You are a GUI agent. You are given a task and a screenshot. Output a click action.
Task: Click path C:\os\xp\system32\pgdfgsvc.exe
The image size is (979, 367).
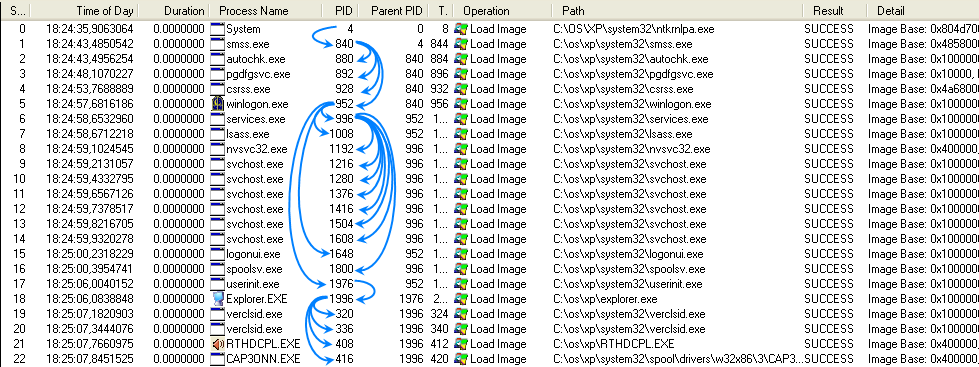(x=633, y=74)
